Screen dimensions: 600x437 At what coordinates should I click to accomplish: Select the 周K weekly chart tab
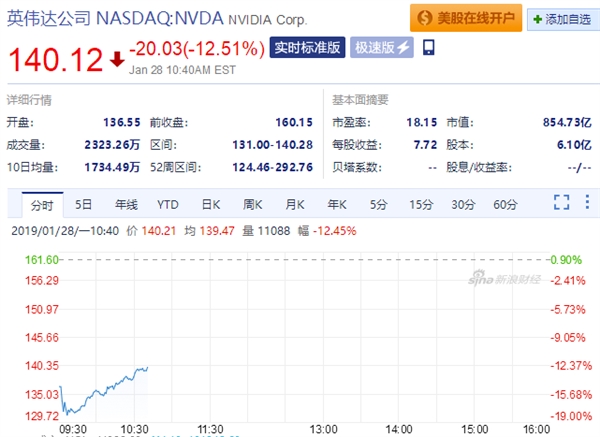pos(252,205)
